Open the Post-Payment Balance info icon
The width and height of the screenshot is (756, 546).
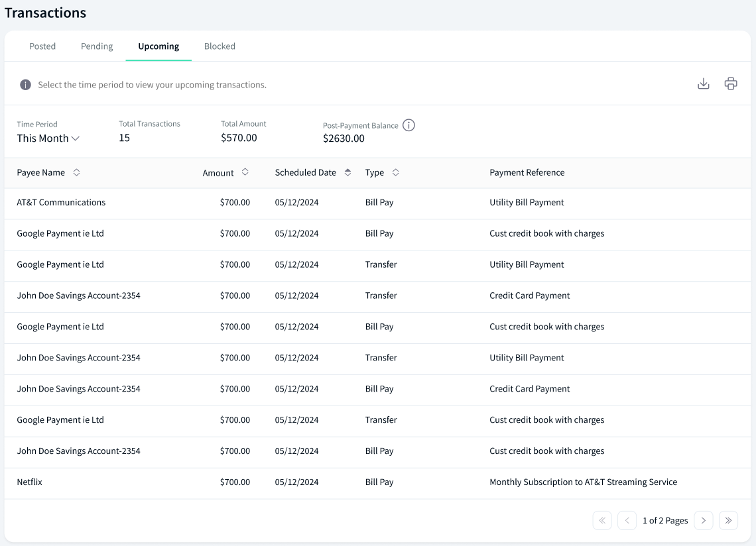(409, 125)
